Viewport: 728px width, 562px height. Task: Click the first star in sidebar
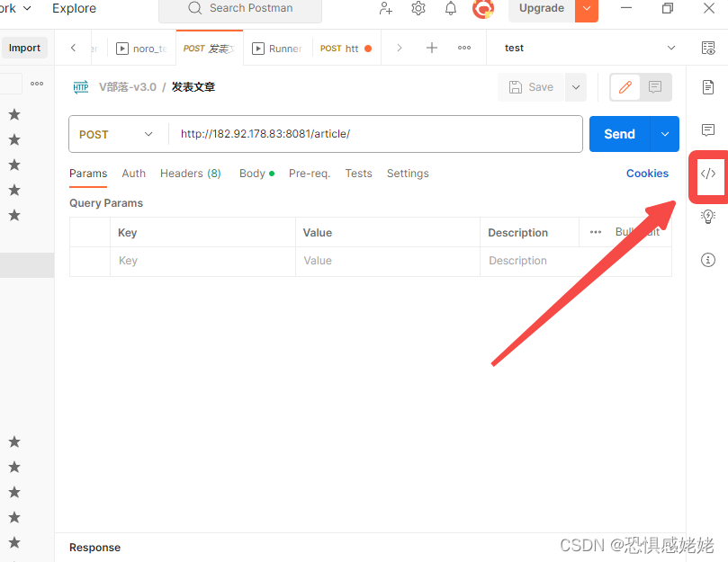(x=14, y=114)
